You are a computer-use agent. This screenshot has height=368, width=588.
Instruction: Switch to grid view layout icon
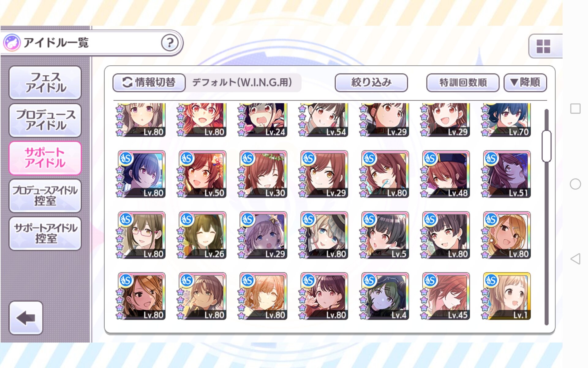[x=544, y=46]
